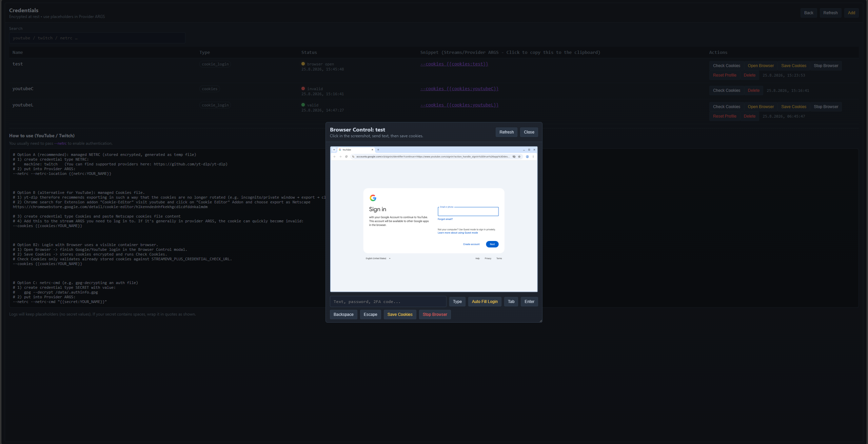Click Stop Browser in youtubeL row

click(x=826, y=107)
